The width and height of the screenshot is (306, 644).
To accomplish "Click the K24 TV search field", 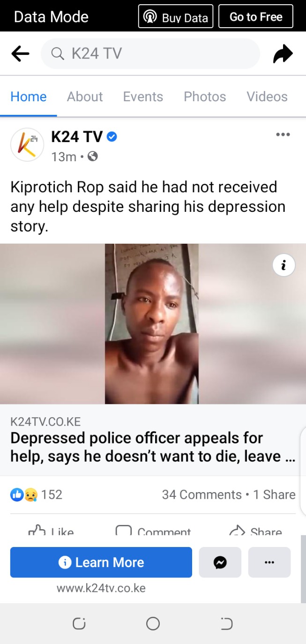I will point(150,54).
